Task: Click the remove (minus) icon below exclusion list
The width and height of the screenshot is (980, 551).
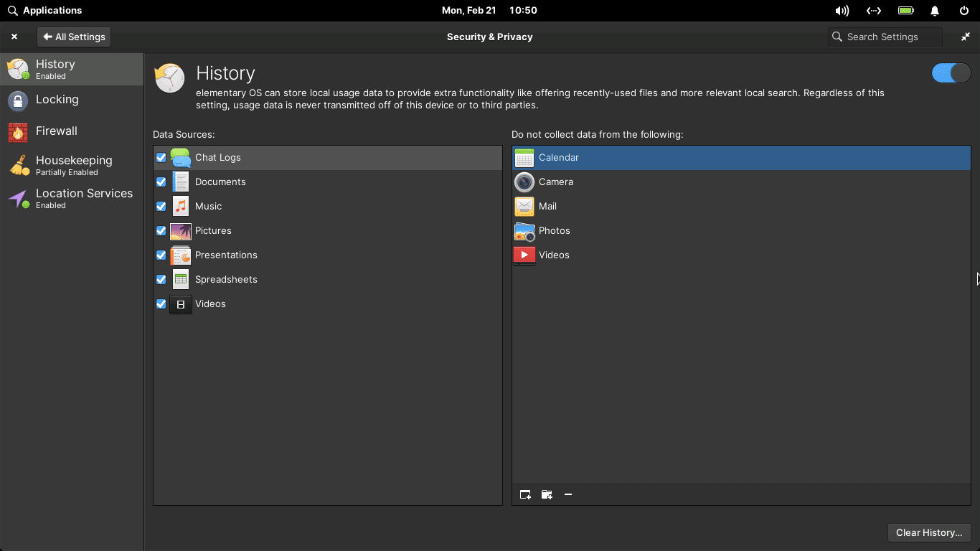Action: point(568,494)
